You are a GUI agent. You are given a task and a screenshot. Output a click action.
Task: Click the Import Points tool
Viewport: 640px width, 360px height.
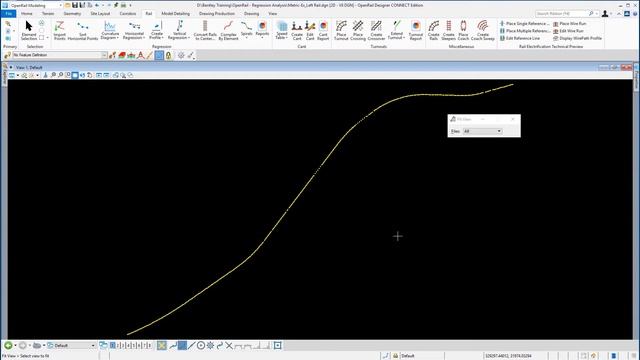click(60, 31)
